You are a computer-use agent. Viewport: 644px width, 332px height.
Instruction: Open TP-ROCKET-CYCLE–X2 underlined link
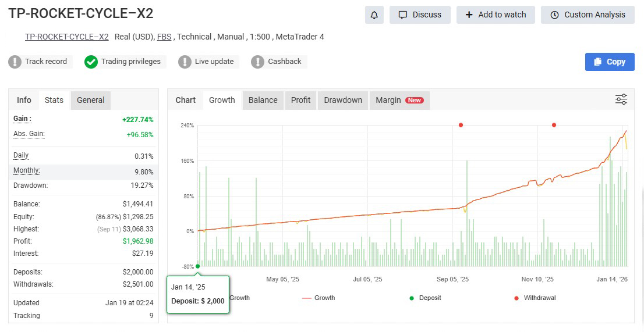click(x=67, y=37)
